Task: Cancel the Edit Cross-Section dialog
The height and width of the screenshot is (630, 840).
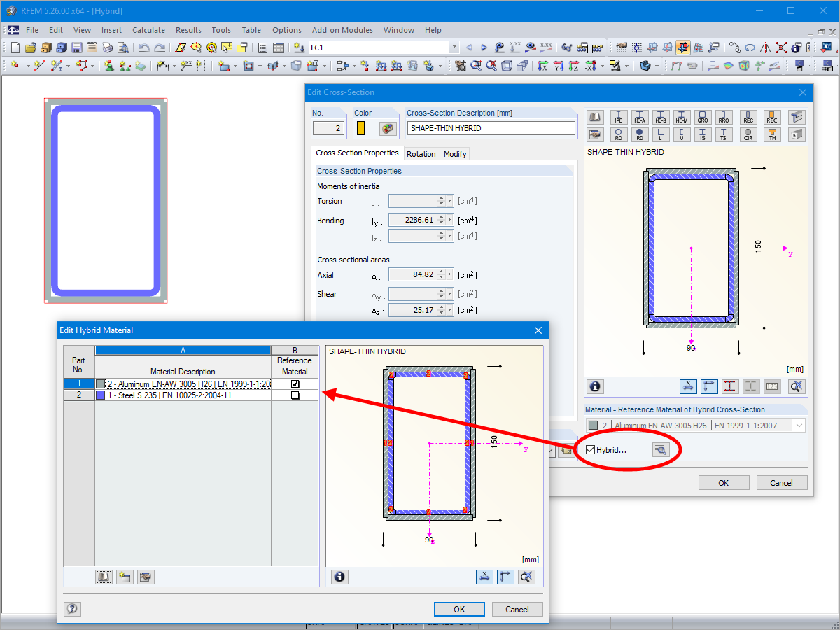Action: click(782, 482)
